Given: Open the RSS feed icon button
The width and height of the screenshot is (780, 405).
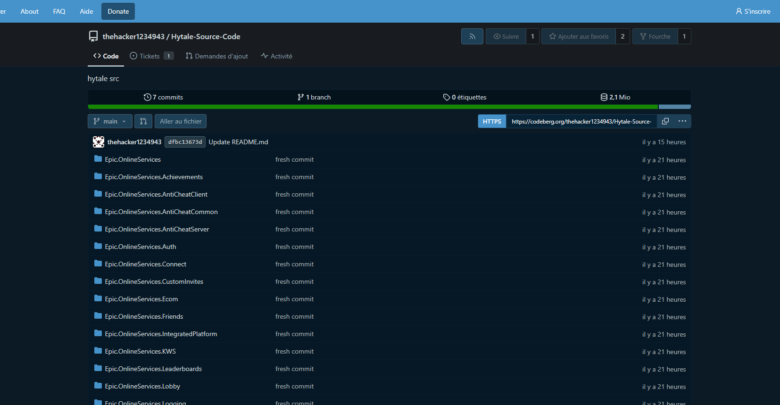Looking at the screenshot, I should [472, 36].
